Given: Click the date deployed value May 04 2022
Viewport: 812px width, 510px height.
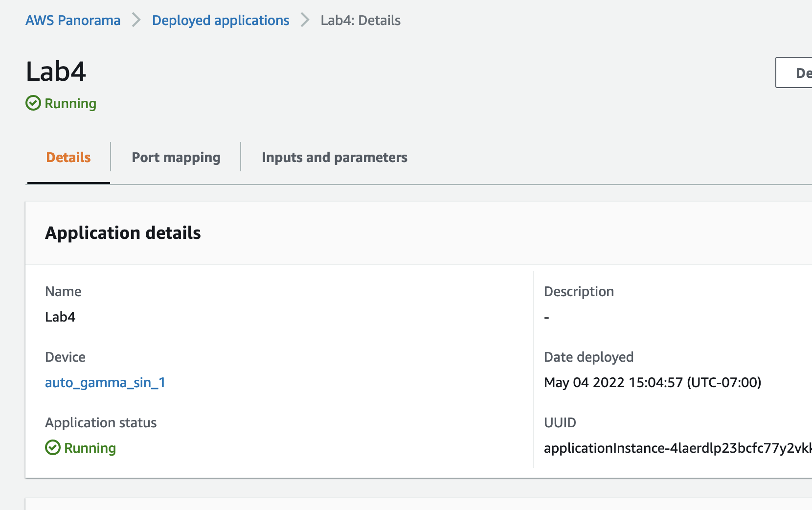Looking at the screenshot, I should (653, 383).
